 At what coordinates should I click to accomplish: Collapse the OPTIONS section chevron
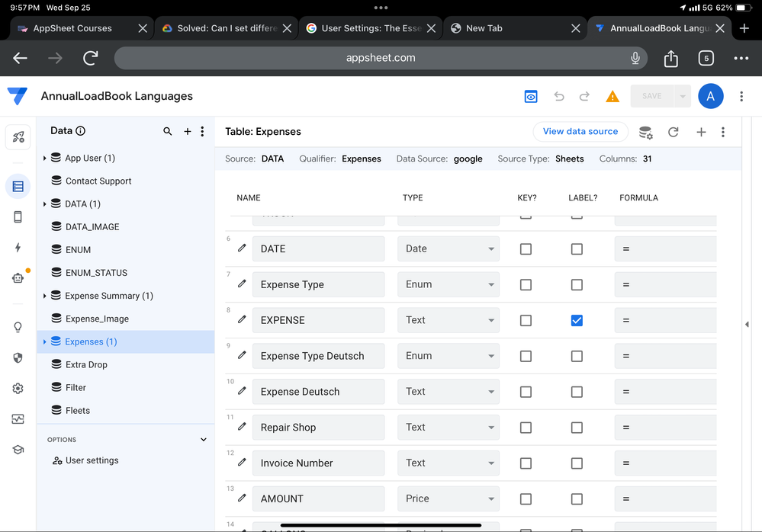coord(203,440)
